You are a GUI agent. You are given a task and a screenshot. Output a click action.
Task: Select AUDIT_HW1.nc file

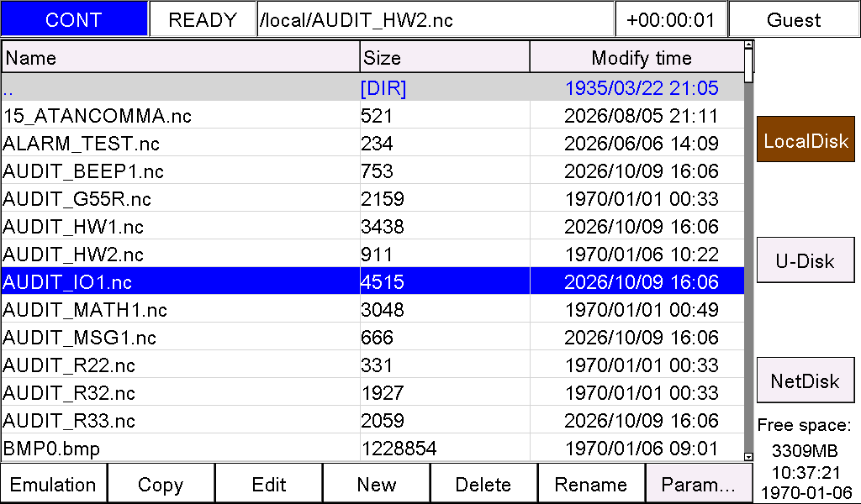372,226
